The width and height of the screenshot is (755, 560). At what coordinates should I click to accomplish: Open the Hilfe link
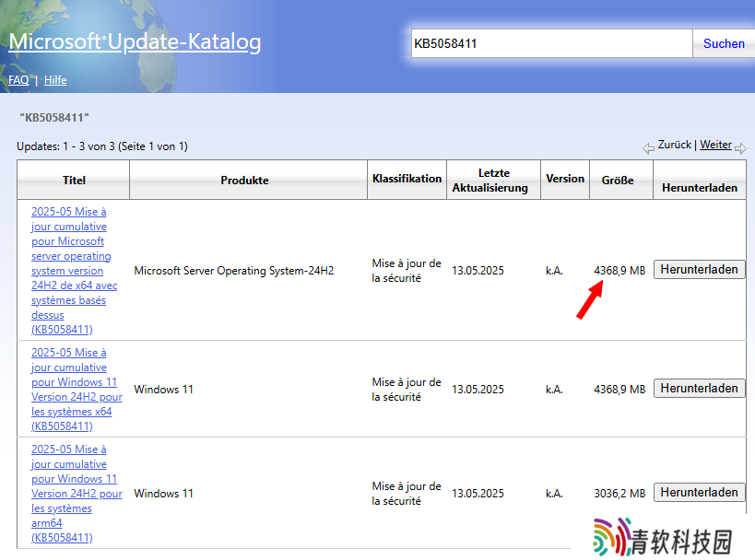(55, 80)
